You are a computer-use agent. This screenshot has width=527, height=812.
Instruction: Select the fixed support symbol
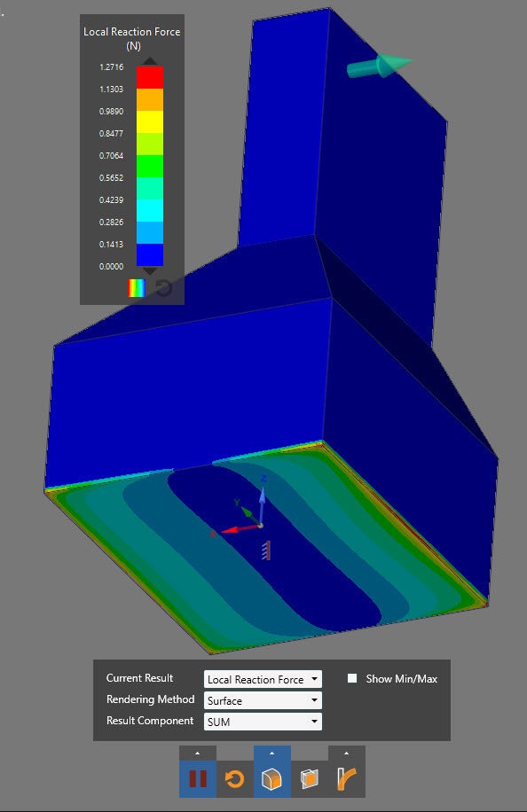(x=266, y=550)
